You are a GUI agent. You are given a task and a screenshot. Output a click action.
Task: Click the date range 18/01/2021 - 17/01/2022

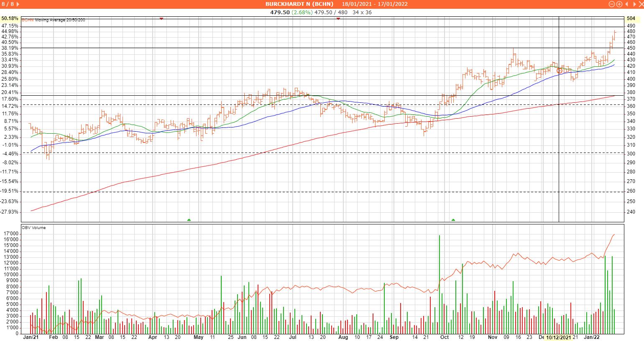(x=375, y=4)
